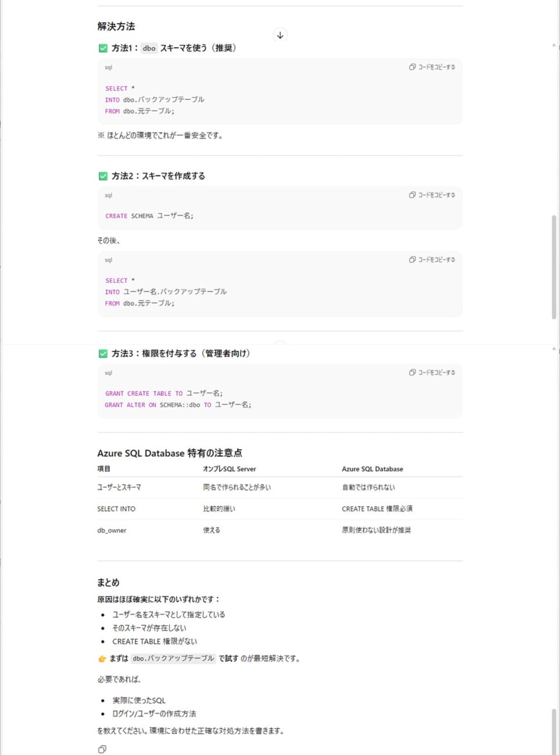Click the Azure SQL Database 特有の注意点 heading
The width and height of the screenshot is (560, 755).
click(170, 453)
